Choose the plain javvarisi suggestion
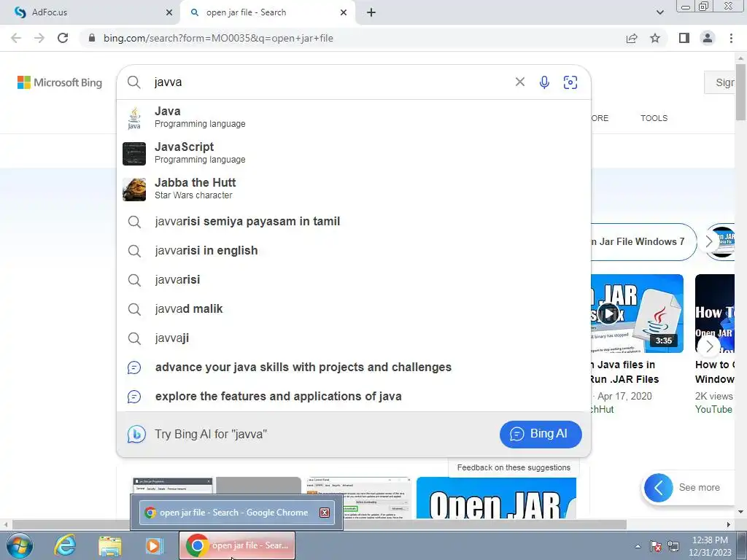Viewport: 747px width, 560px height. [x=354, y=279]
